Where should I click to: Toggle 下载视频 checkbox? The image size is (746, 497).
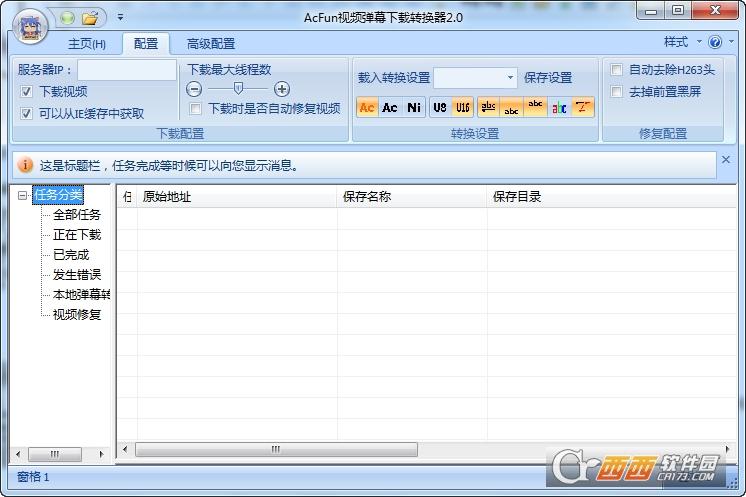(x=27, y=91)
